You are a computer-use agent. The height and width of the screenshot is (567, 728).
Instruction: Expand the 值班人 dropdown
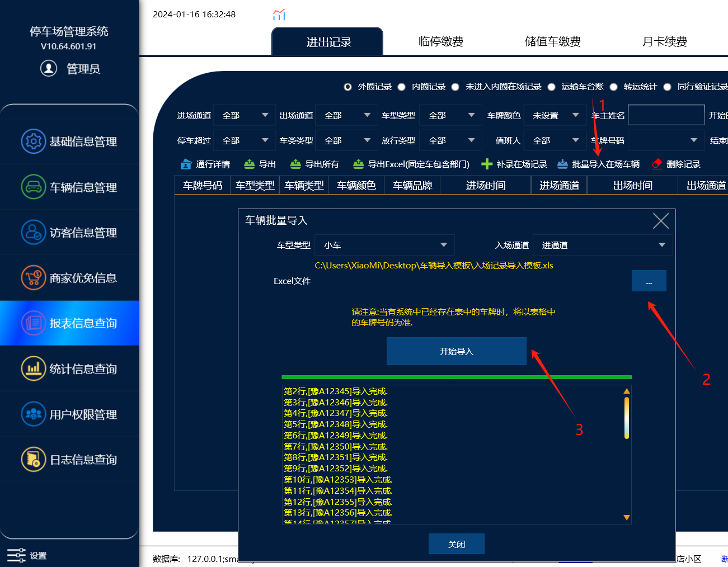pos(555,140)
